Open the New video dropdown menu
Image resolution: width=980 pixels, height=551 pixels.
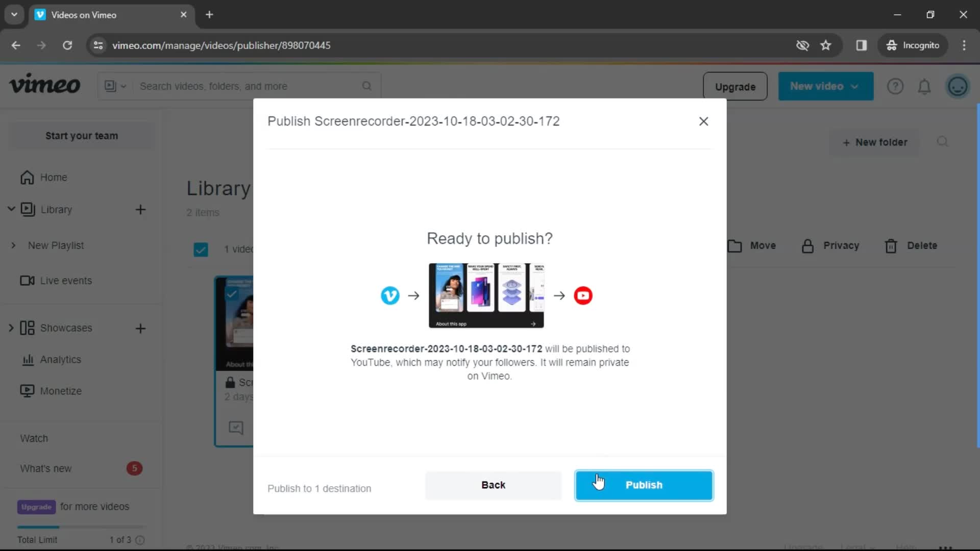pyautogui.click(x=824, y=86)
